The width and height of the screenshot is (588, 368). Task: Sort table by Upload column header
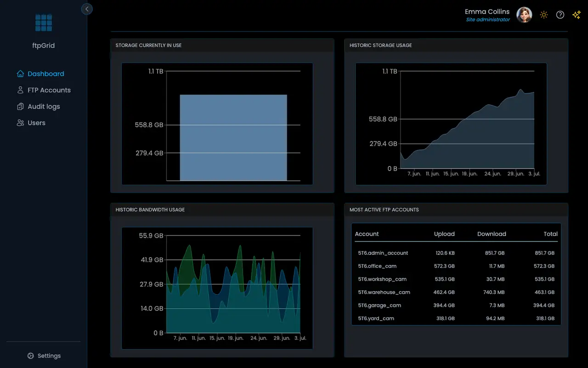pyautogui.click(x=444, y=234)
